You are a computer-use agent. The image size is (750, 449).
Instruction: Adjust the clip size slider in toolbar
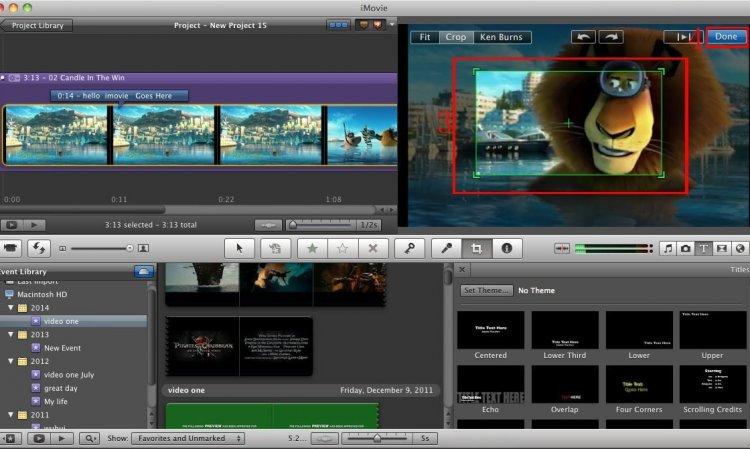pyautogui.click(x=102, y=248)
